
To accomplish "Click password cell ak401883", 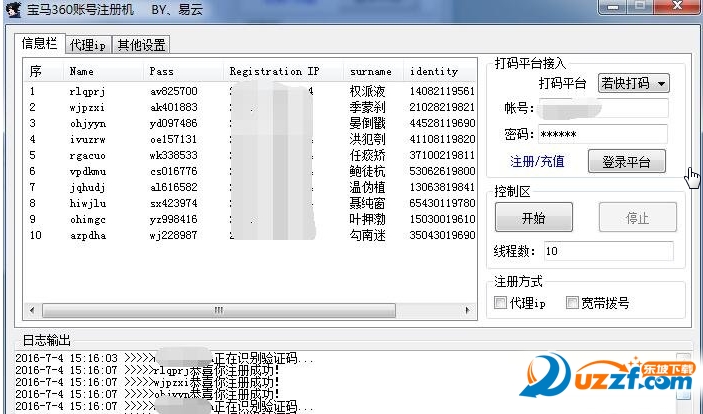I will pos(174,108).
